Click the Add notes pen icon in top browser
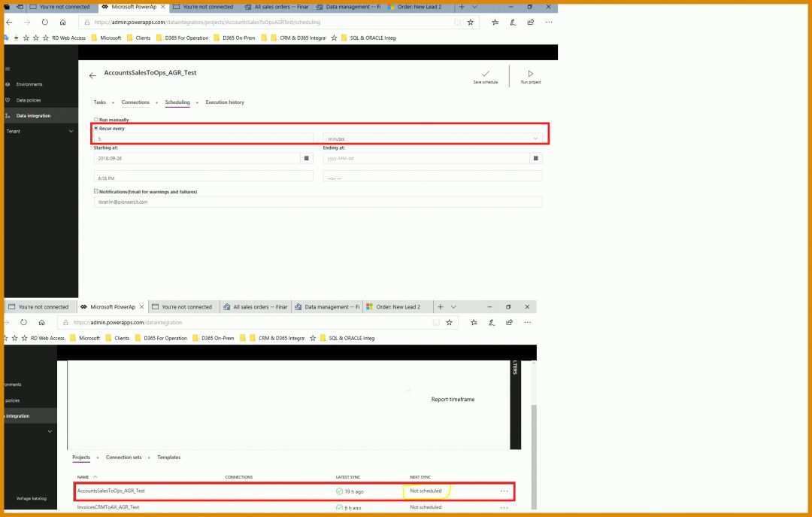This screenshot has width=812, height=517. click(513, 23)
